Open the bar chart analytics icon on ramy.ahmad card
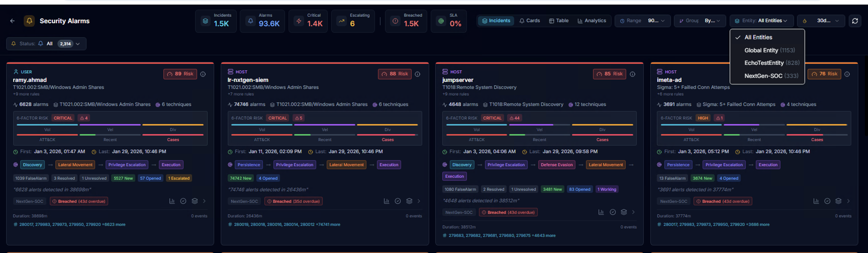Viewport: 868px width, 253px height. pos(172,201)
